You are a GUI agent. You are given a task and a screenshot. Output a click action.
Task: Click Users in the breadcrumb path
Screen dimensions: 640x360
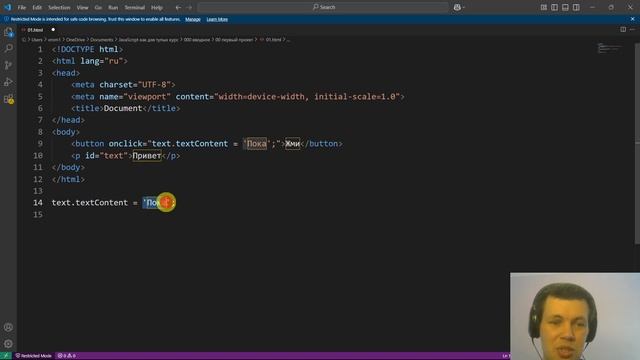coord(37,40)
